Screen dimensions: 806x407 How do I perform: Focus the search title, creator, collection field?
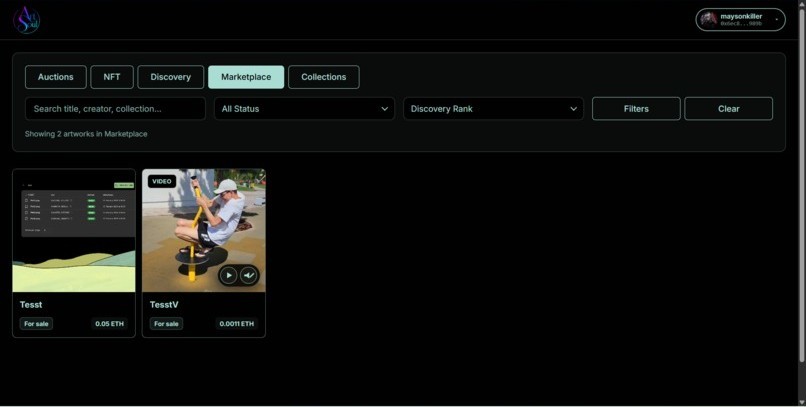pyautogui.click(x=115, y=109)
